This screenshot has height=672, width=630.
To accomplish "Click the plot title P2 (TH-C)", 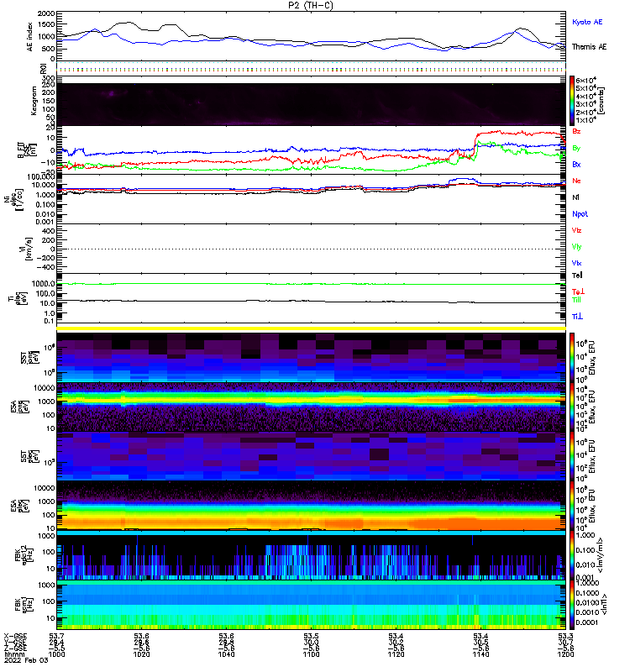I will click(x=310, y=5).
